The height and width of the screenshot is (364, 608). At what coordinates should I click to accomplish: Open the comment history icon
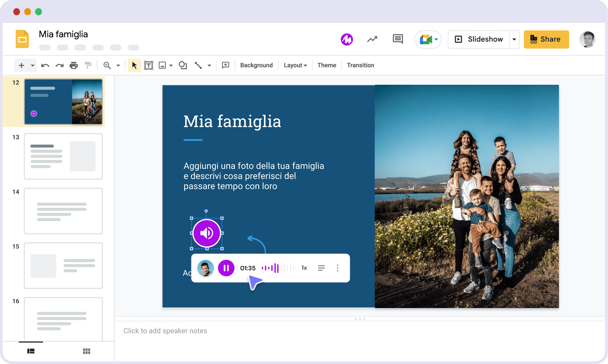(398, 39)
